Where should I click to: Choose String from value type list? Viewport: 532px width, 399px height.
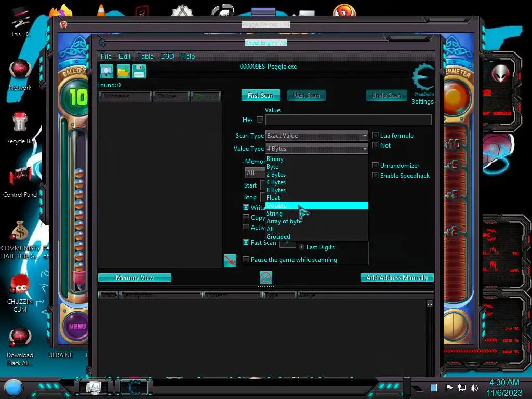click(x=316, y=214)
